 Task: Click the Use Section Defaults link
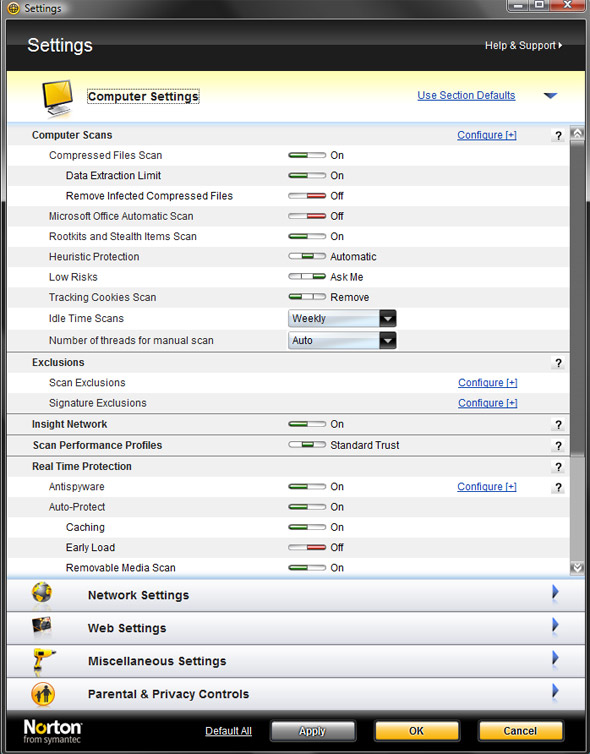466,95
